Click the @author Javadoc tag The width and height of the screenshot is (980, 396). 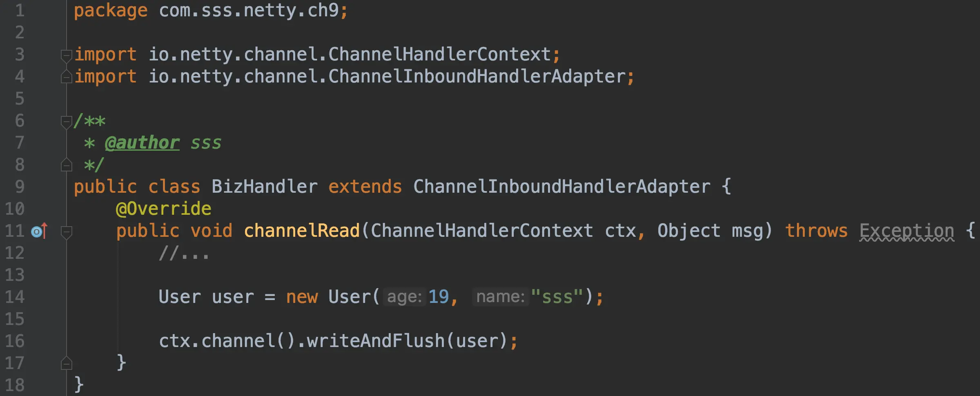click(142, 143)
